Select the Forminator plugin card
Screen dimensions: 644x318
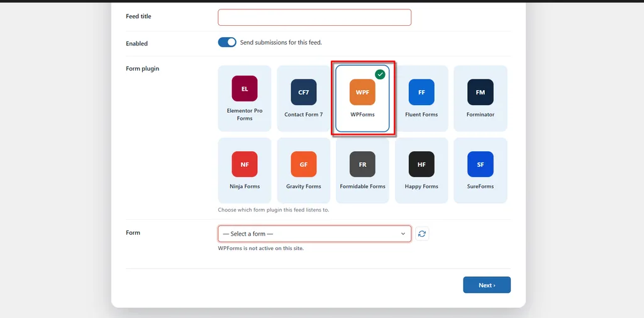pyautogui.click(x=480, y=98)
